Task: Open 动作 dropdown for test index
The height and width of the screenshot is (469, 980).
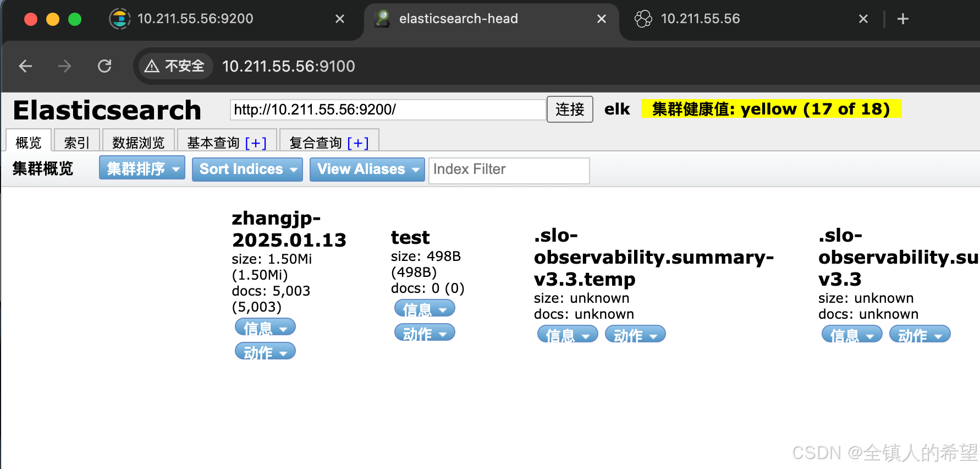Action: (x=425, y=332)
